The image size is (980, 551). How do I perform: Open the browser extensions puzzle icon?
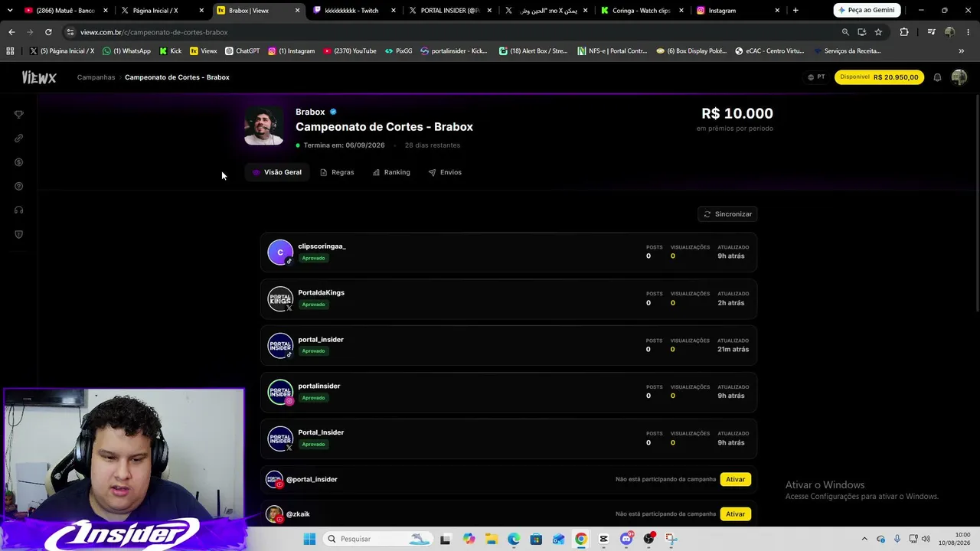click(904, 32)
